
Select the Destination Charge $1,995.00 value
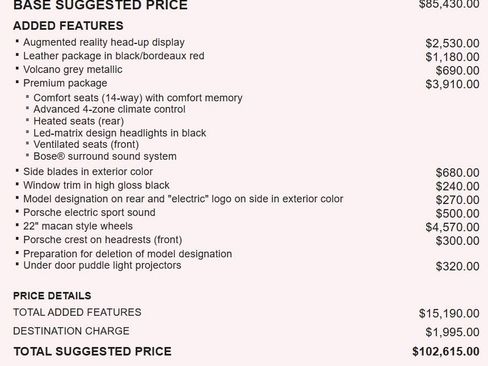tap(452, 332)
